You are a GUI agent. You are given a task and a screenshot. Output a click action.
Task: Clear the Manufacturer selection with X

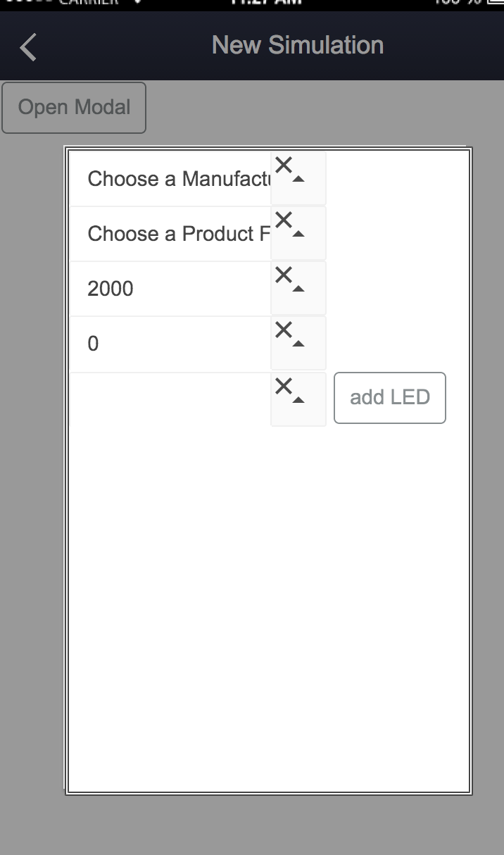coord(284,166)
